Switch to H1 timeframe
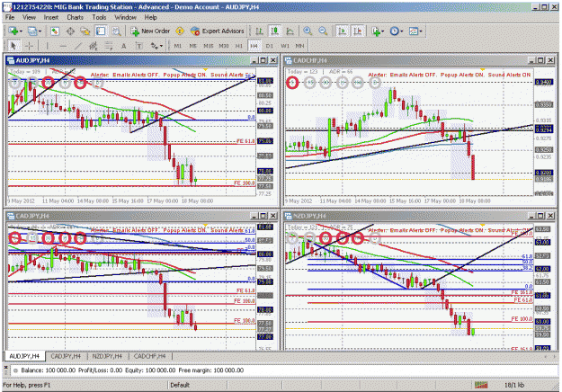The image size is (562, 392). [x=238, y=46]
